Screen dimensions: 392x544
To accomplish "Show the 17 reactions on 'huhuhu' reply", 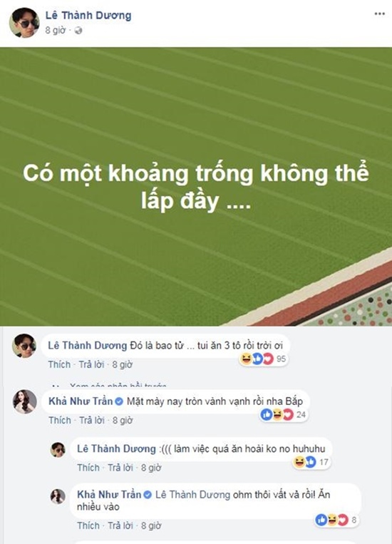I will click(x=311, y=462).
